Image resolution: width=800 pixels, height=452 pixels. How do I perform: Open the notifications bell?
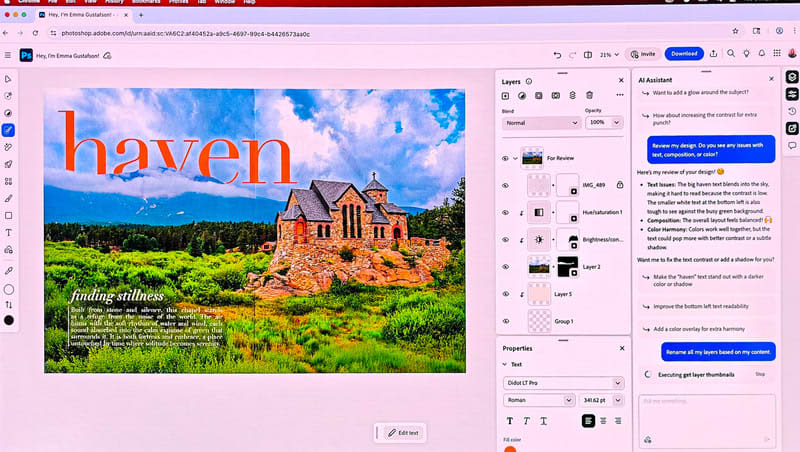coord(761,54)
